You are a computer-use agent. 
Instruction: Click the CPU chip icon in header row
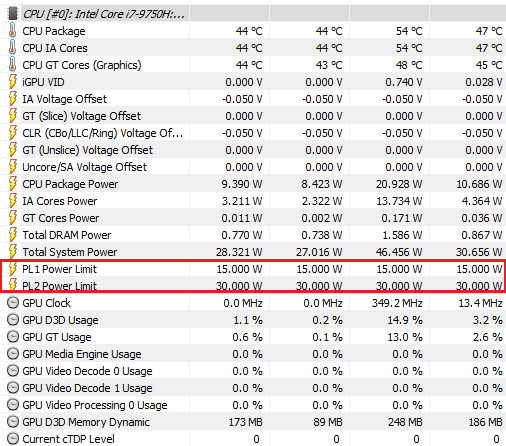tap(13, 14)
